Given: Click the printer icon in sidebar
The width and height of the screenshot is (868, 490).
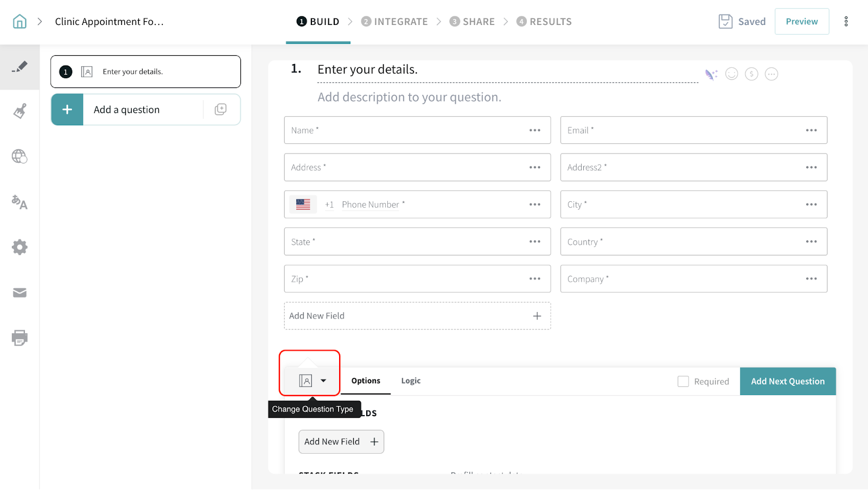Looking at the screenshot, I should coord(20,338).
